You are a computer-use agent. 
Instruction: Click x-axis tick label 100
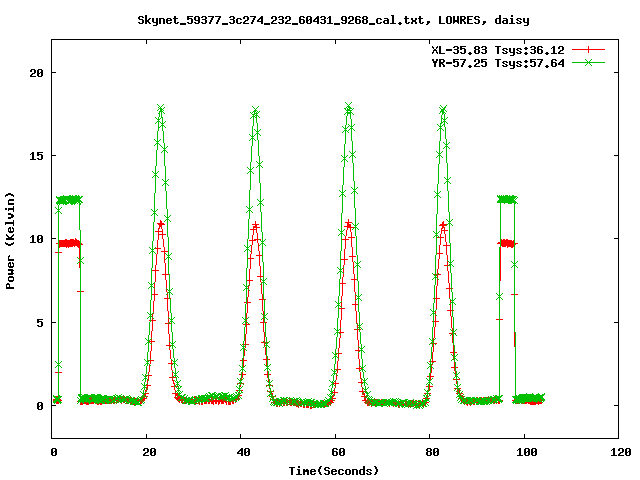(527, 452)
